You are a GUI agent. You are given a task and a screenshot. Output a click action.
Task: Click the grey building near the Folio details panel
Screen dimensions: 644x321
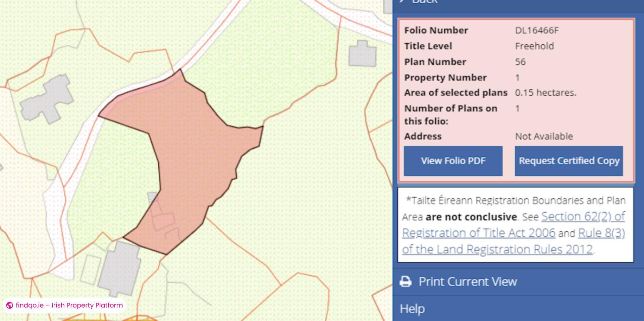point(362,54)
